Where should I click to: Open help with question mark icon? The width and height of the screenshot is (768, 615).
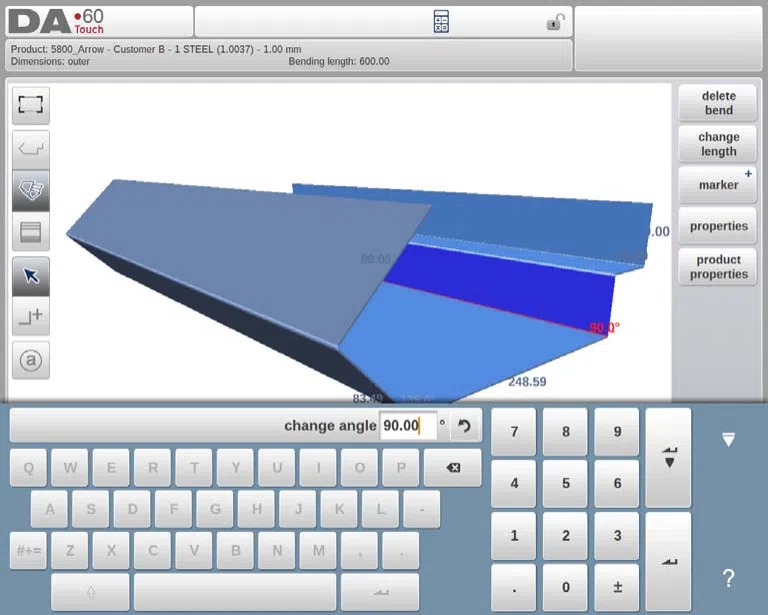[x=728, y=578]
